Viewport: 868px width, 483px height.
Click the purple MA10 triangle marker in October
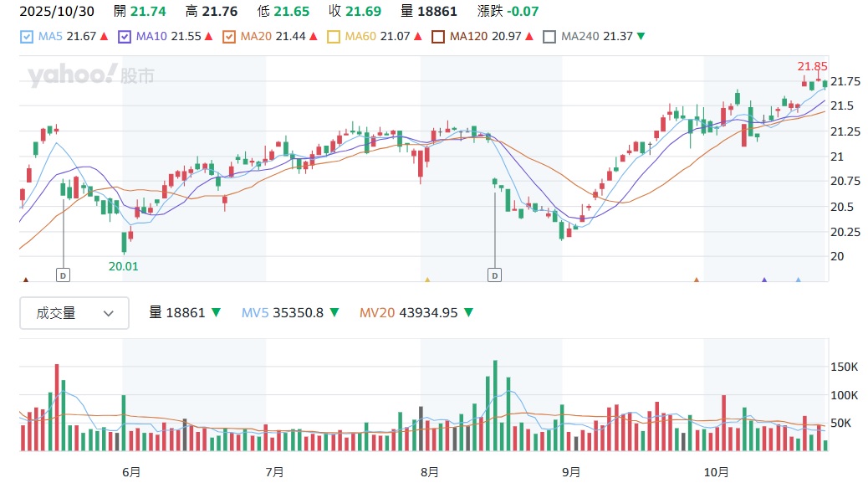pyautogui.click(x=763, y=280)
